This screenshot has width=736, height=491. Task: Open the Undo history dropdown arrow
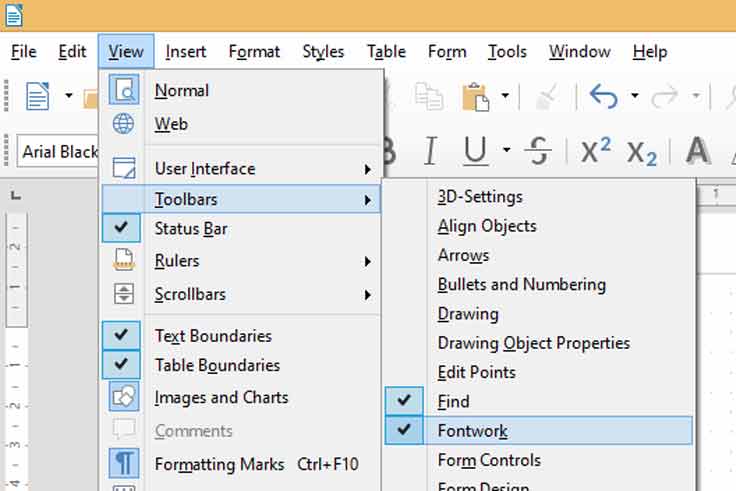[634, 96]
